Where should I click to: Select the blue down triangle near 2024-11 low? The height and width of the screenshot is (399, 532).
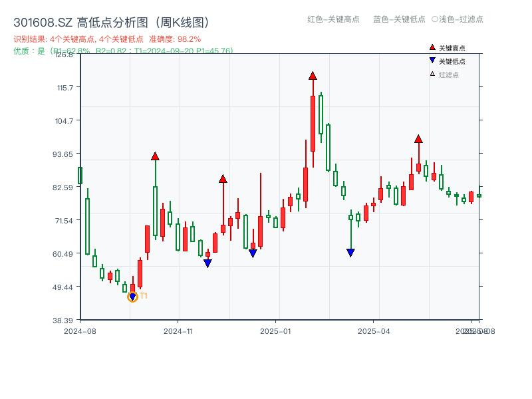pyautogui.click(x=207, y=263)
